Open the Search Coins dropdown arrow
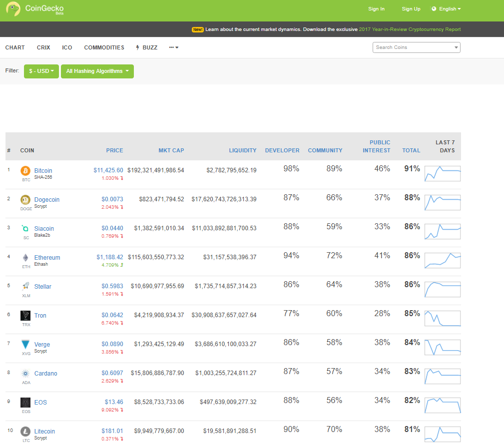This screenshot has width=504, height=447. coord(456,47)
